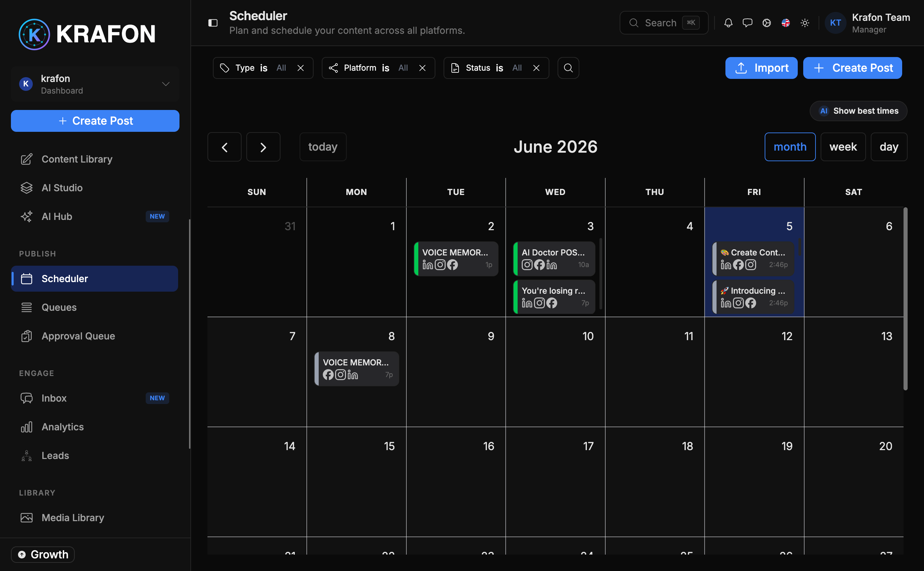Open the notifications bell

tap(728, 23)
